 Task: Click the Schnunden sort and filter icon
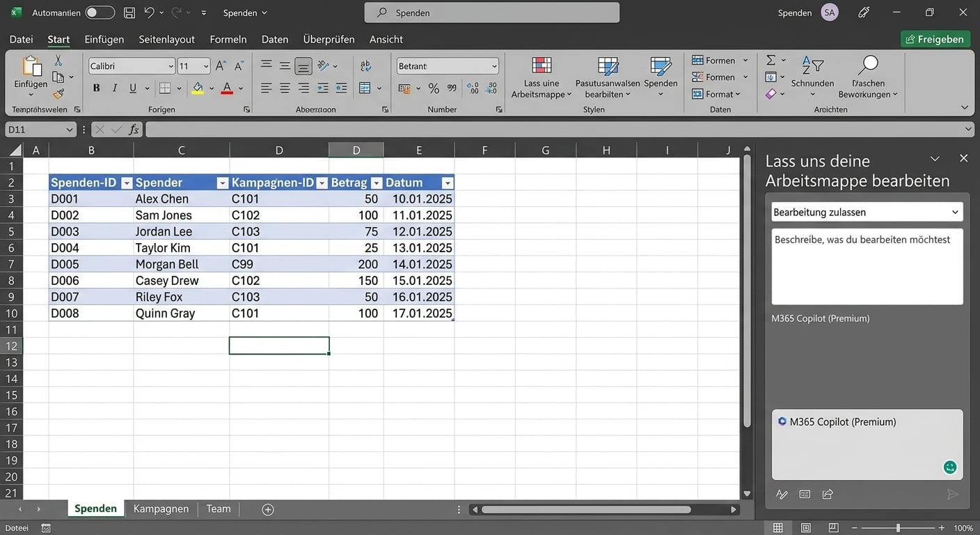coord(812,66)
